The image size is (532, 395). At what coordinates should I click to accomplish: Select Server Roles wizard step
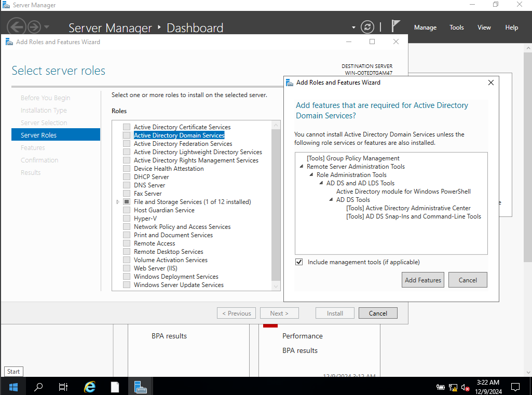point(56,135)
